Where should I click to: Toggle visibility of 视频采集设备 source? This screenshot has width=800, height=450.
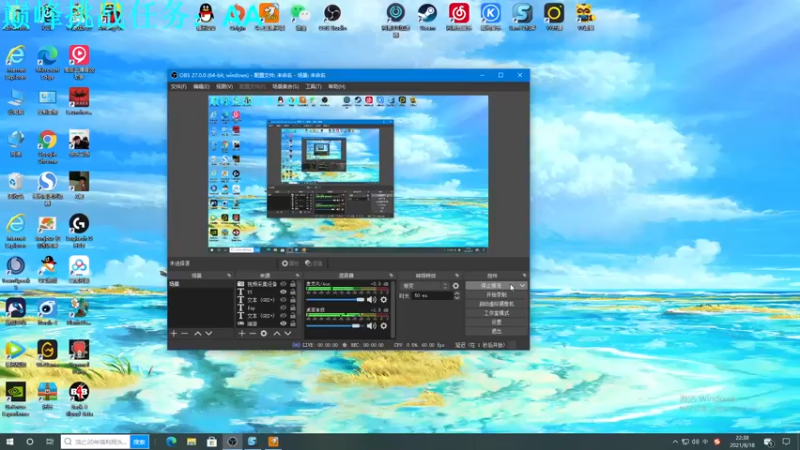point(283,284)
